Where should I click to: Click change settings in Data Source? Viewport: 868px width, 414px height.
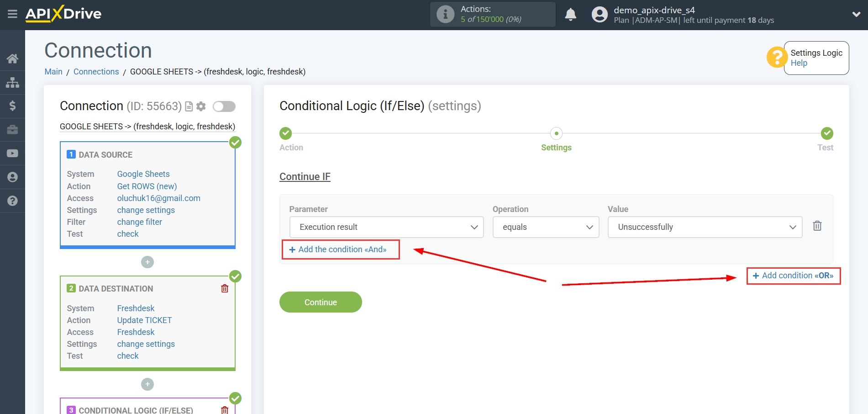click(x=146, y=210)
